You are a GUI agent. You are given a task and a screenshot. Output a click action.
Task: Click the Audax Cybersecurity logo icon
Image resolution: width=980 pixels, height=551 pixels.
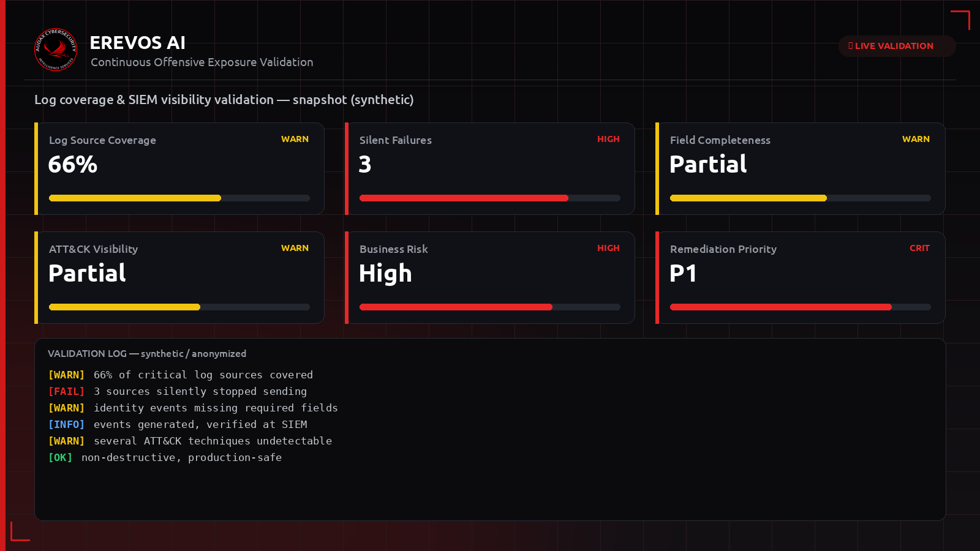point(56,50)
